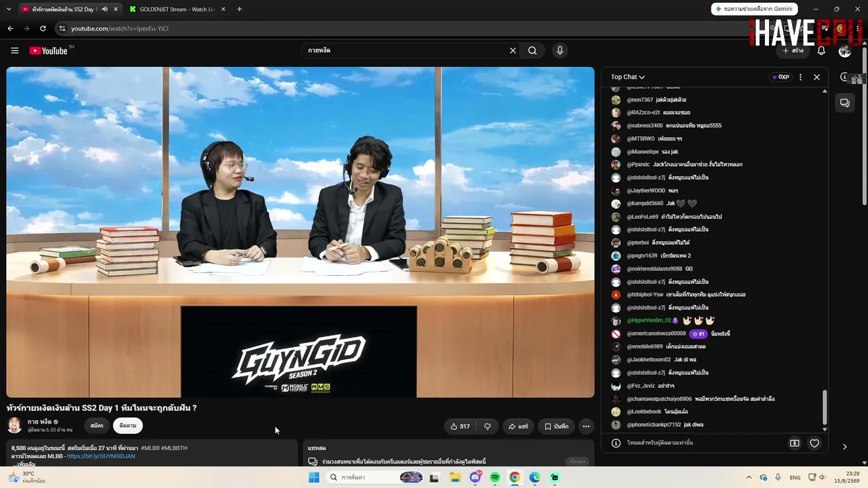This screenshot has height=488, width=868.
Task: Open the แชร์ share dialog
Action: [x=518, y=426]
